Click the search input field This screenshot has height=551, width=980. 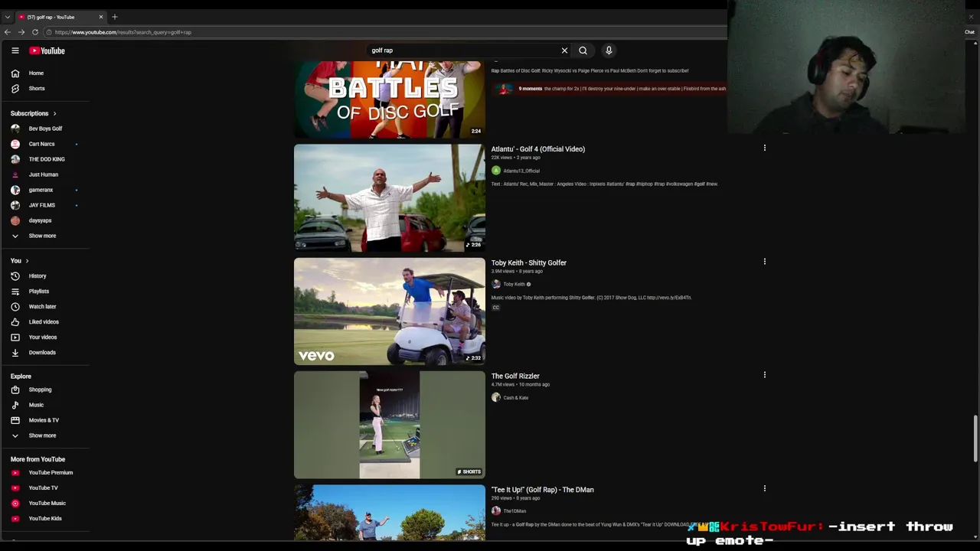(463, 51)
